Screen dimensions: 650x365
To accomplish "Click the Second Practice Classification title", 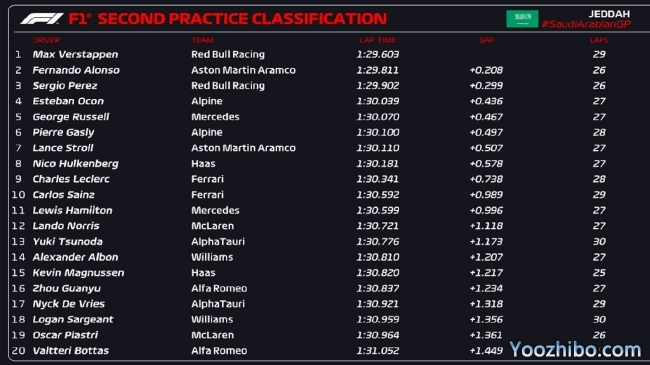I will (242, 19).
